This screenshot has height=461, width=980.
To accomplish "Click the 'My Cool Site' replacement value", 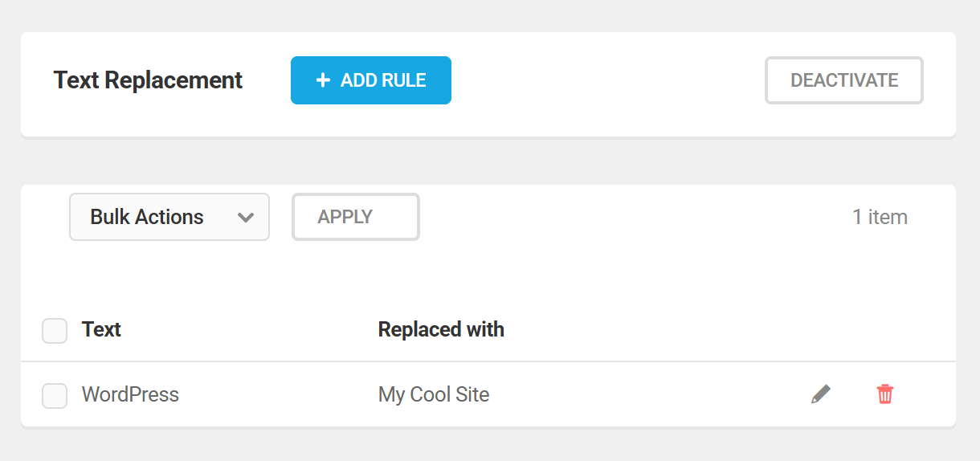I will (434, 394).
